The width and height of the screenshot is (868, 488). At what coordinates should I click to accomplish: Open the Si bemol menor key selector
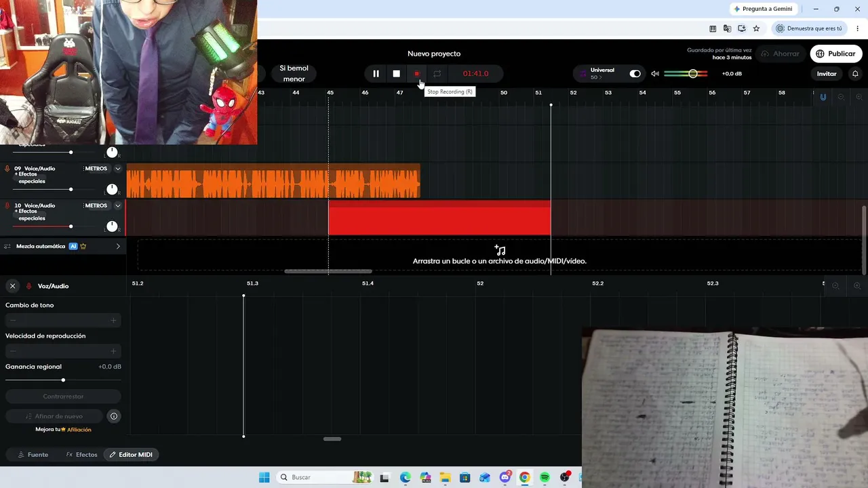[294, 74]
